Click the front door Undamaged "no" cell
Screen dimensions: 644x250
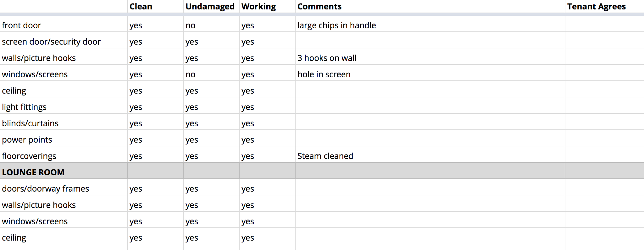tap(191, 25)
